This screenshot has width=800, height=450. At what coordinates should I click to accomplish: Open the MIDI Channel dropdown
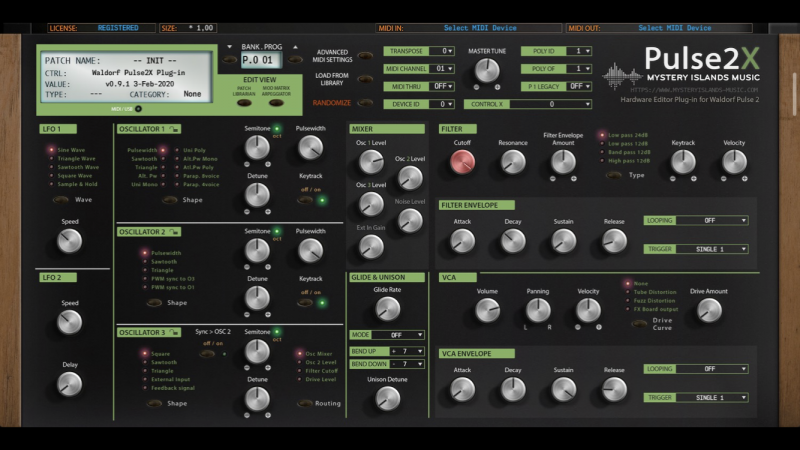(x=419, y=68)
